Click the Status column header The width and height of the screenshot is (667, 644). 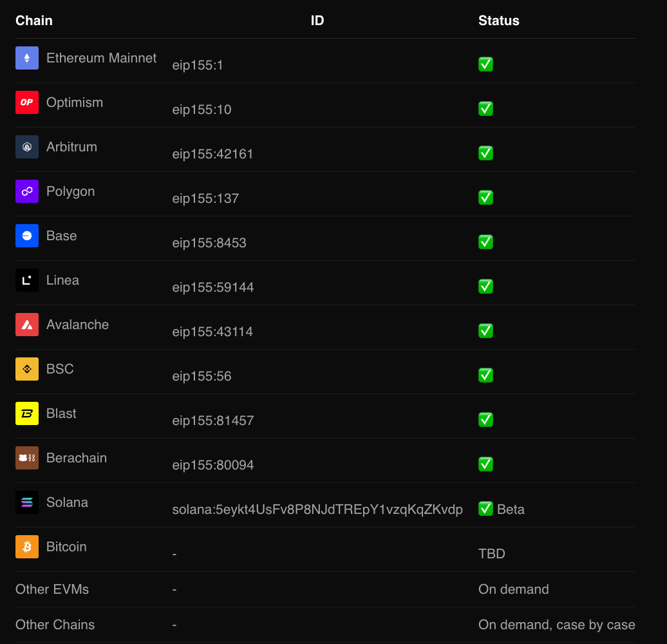498,21
